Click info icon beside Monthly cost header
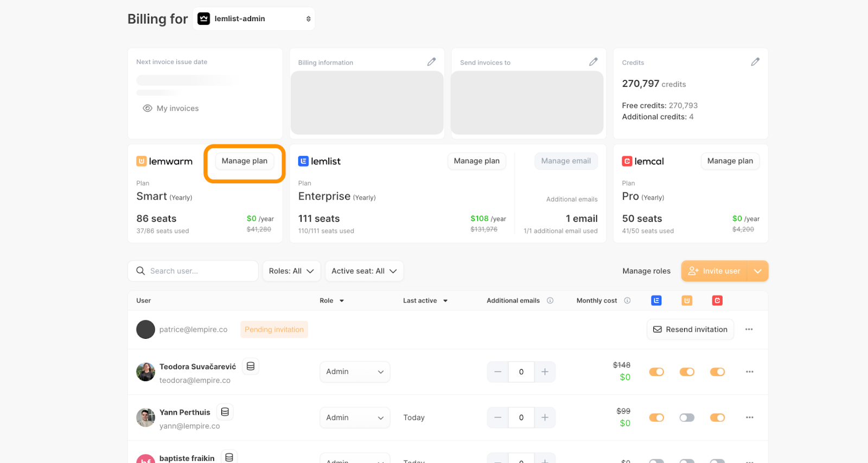The height and width of the screenshot is (463, 868). [627, 300]
